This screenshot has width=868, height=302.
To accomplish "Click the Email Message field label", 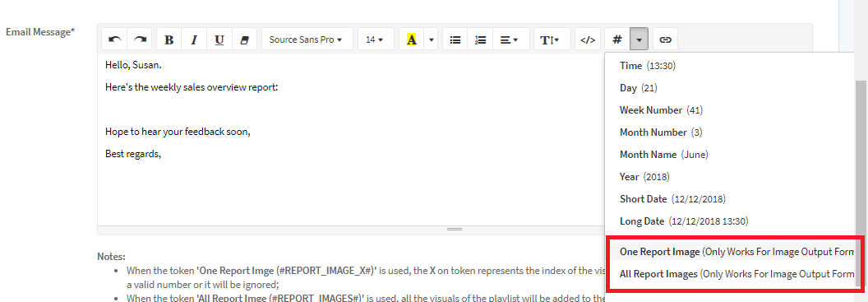I will (39, 31).
